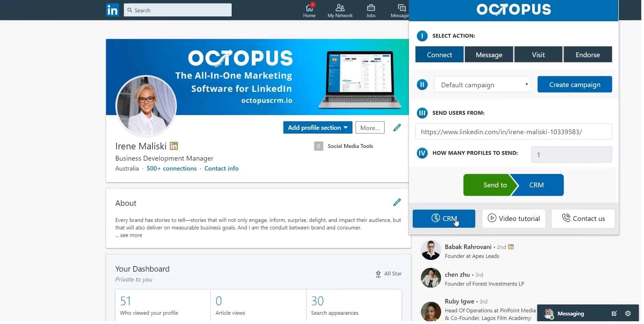Click Founder of Forest Investments LP text
Viewport: 644px width, 324px height.
485,284
